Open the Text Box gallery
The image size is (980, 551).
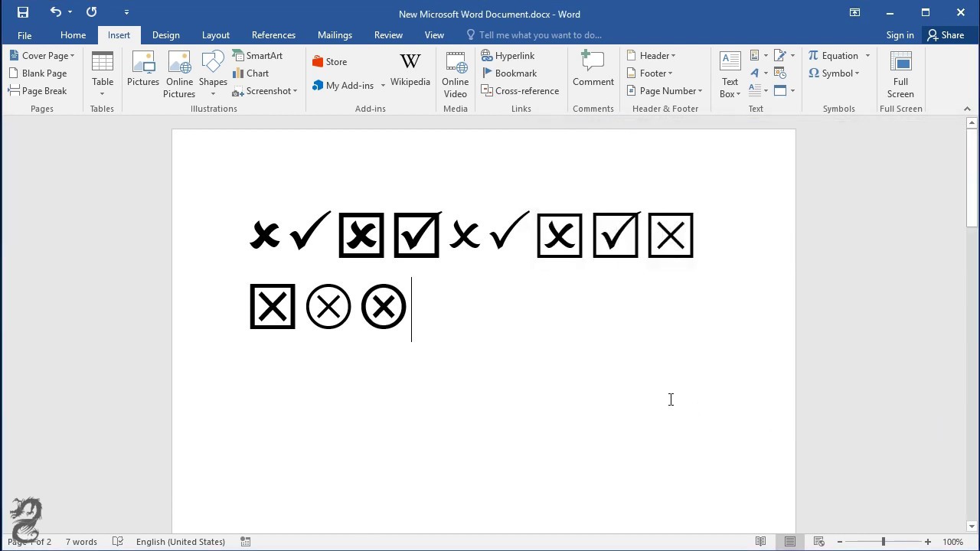730,74
